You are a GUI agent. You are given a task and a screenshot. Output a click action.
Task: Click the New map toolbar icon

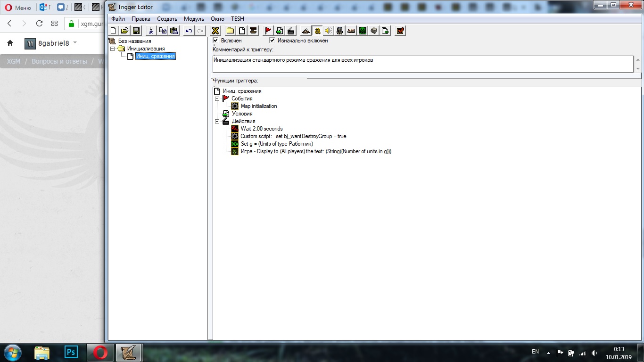[x=113, y=31]
